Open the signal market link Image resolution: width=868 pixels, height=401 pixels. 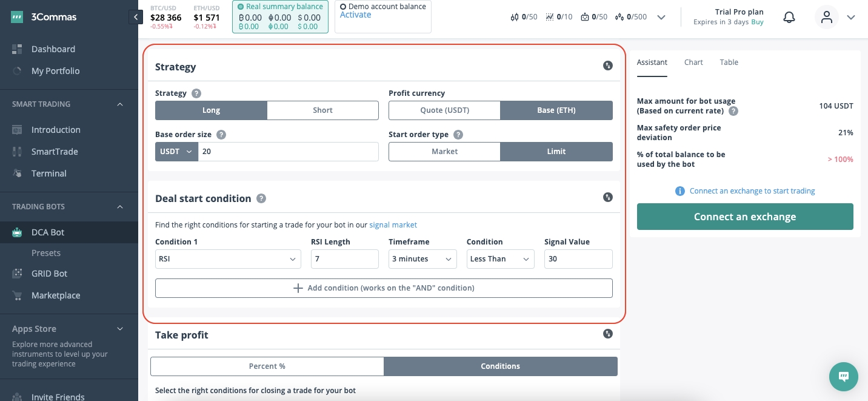(x=393, y=224)
